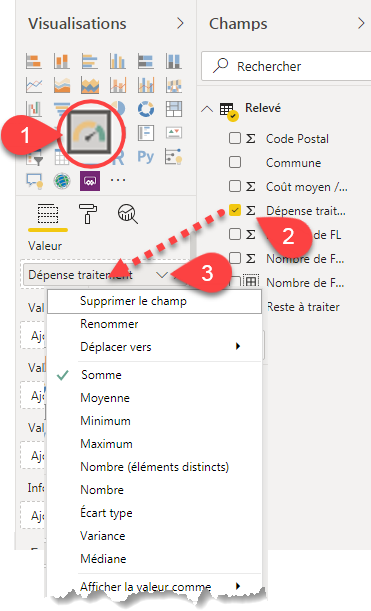This screenshot has width=371, height=611.
Task: Pick the donut chart visual
Action: [146, 109]
